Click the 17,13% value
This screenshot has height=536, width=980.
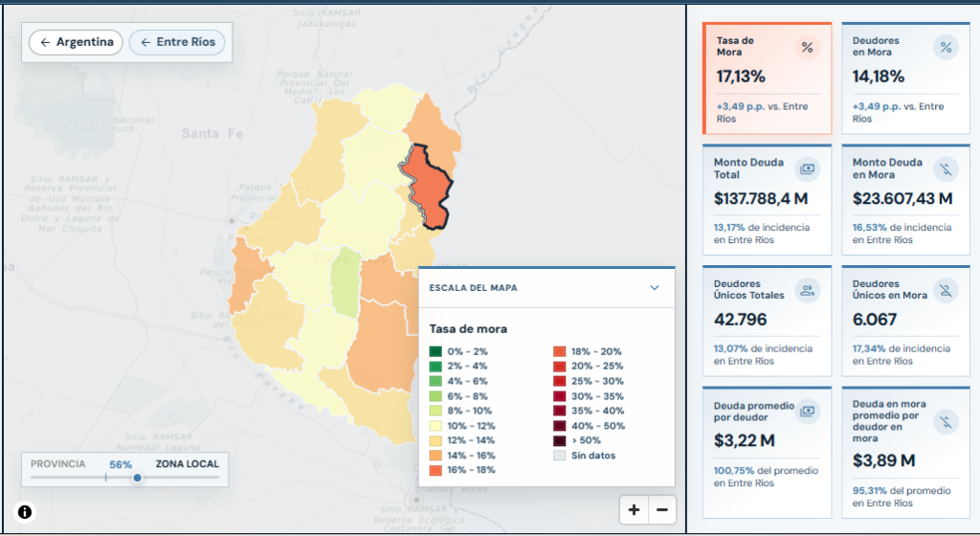click(x=742, y=77)
